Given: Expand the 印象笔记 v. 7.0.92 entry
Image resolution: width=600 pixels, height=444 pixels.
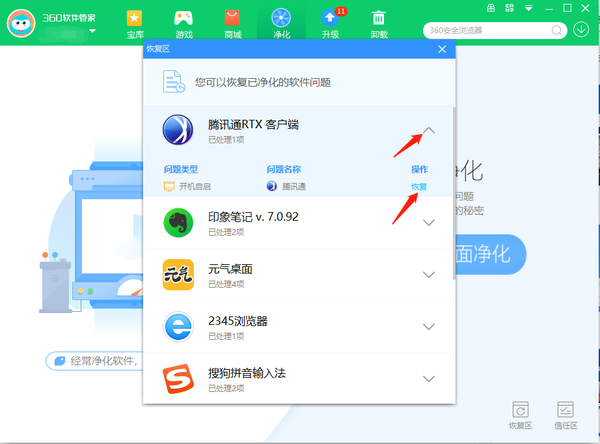Looking at the screenshot, I should [429, 223].
